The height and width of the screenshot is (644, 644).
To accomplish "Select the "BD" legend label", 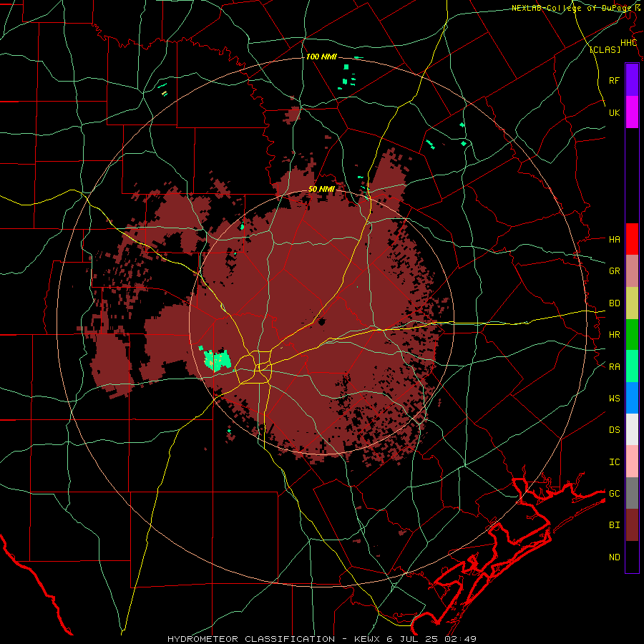I will pos(614,303).
